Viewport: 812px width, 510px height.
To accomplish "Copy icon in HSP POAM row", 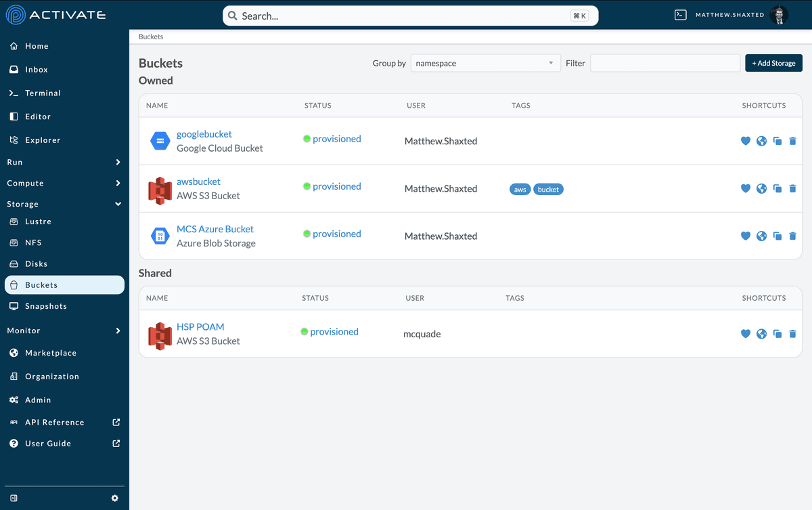I will tap(777, 333).
